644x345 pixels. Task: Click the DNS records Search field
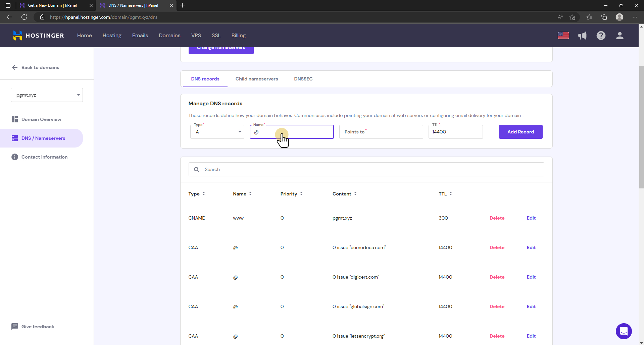point(366,169)
